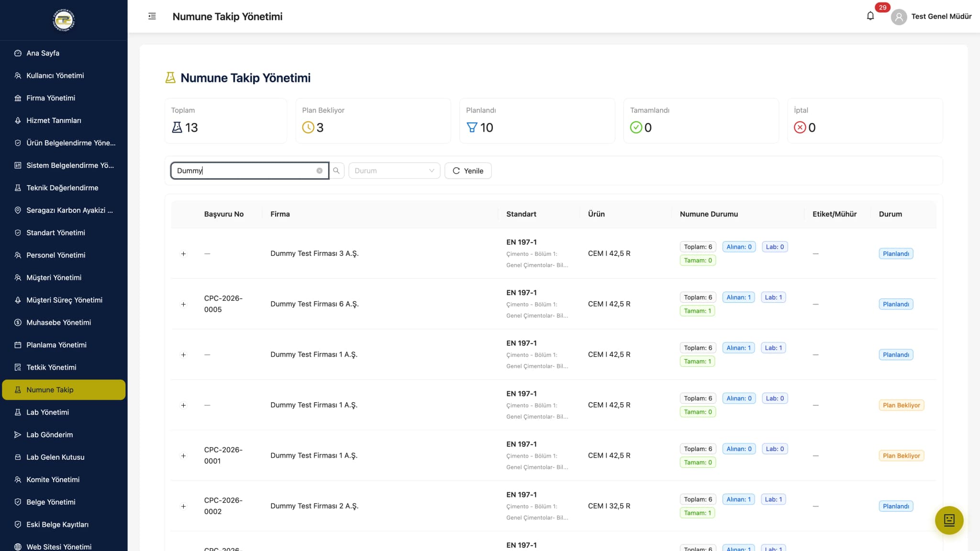Click the İptal 0 summary card

[865, 121]
